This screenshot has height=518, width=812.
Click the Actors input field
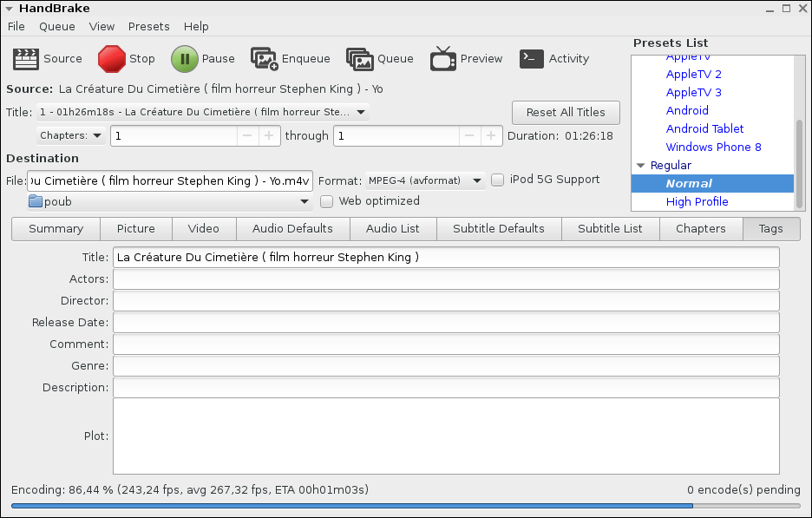click(446, 279)
